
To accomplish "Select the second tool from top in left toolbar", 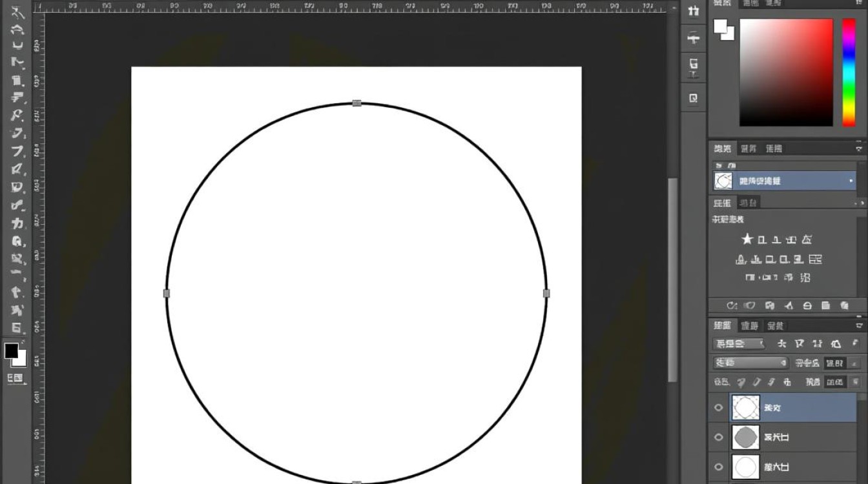I will tap(17, 29).
